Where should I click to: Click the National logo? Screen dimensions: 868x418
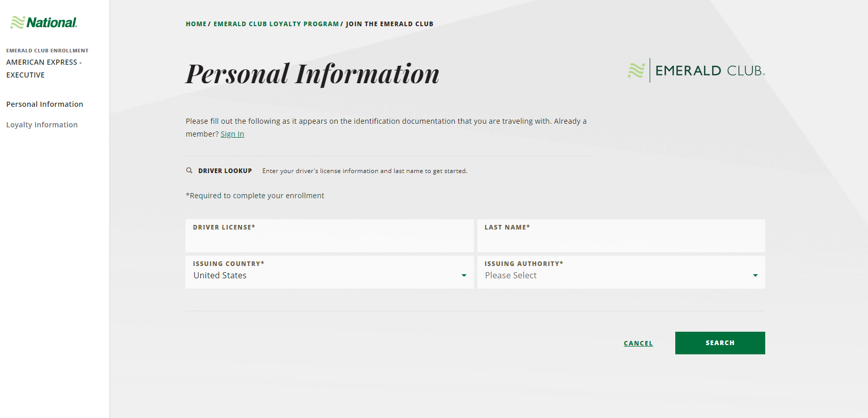pyautogui.click(x=44, y=23)
